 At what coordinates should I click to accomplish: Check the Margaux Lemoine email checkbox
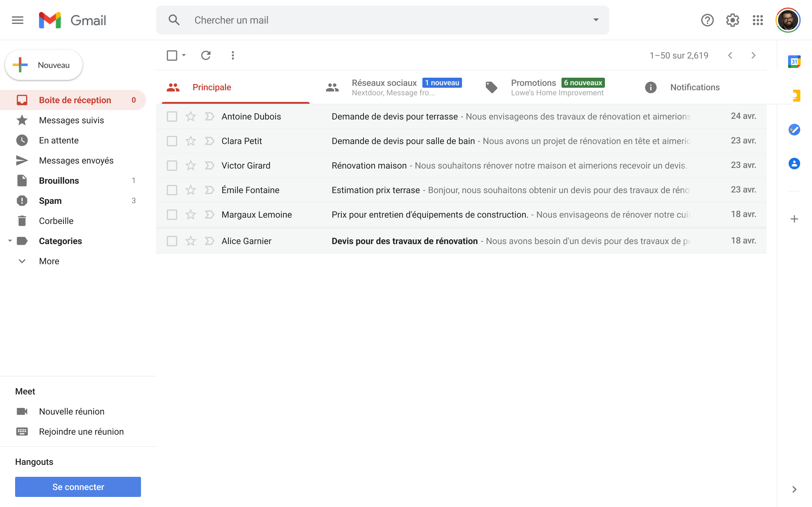pyautogui.click(x=172, y=214)
